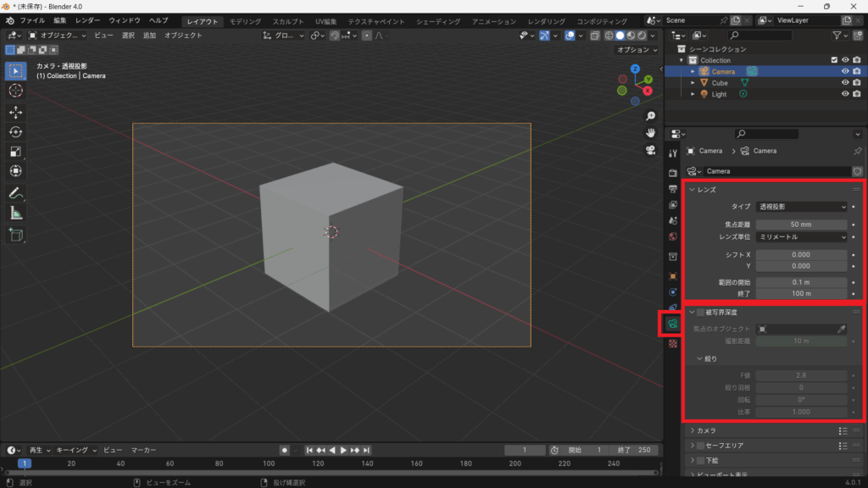Open the Texture properties tab icon

point(672,344)
